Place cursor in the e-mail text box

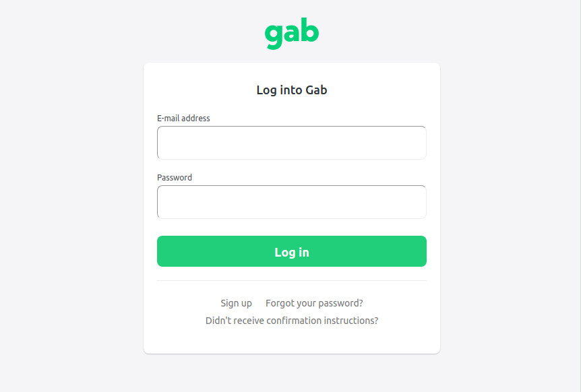click(x=291, y=143)
